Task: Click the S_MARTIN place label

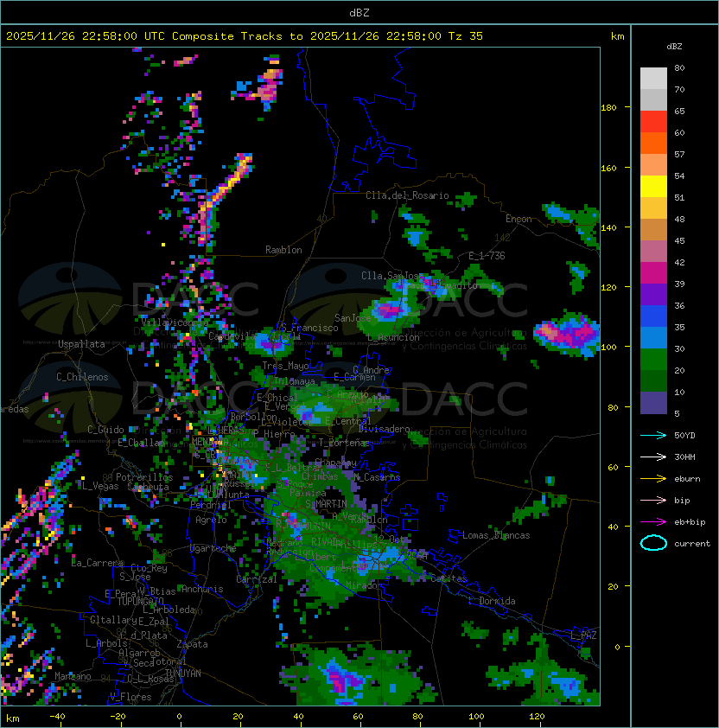Action: (x=326, y=504)
